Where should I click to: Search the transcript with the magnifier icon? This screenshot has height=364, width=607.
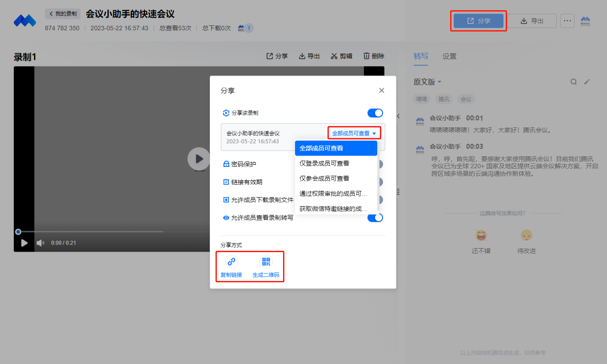click(574, 82)
